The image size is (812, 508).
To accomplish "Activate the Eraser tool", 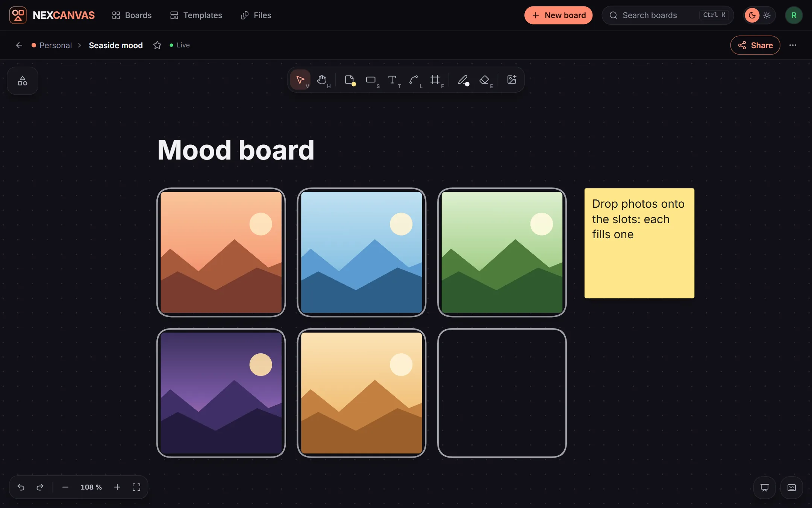I will [485, 80].
